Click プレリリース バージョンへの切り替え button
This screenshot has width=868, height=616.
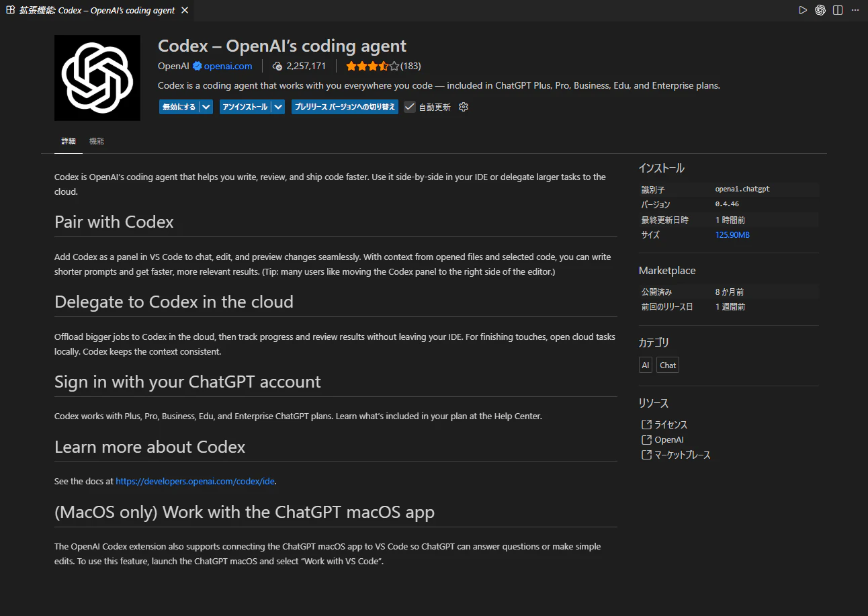345,107
